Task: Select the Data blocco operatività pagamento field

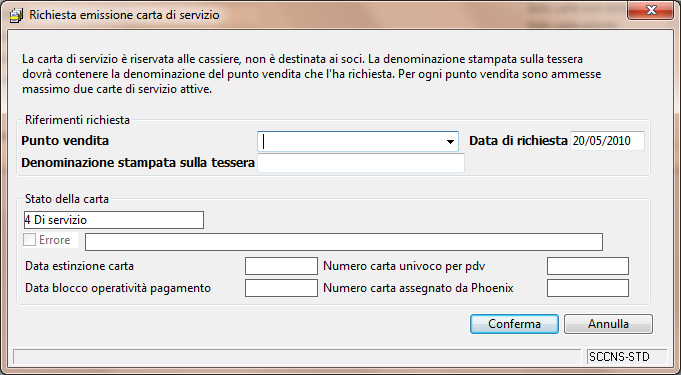Action: 281,288
